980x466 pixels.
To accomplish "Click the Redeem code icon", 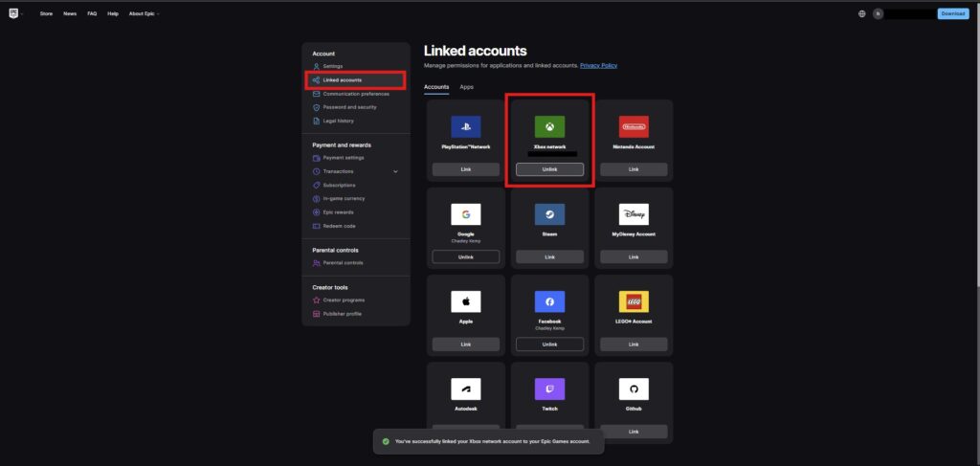I will [x=316, y=226].
